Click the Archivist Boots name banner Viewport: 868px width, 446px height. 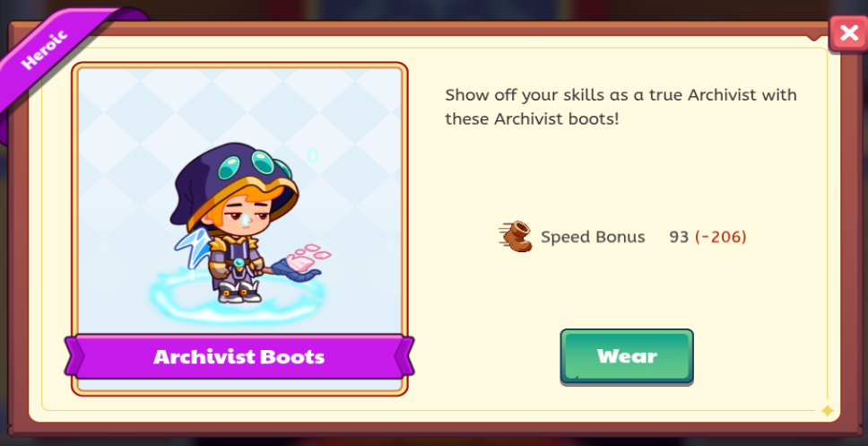click(239, 356)
